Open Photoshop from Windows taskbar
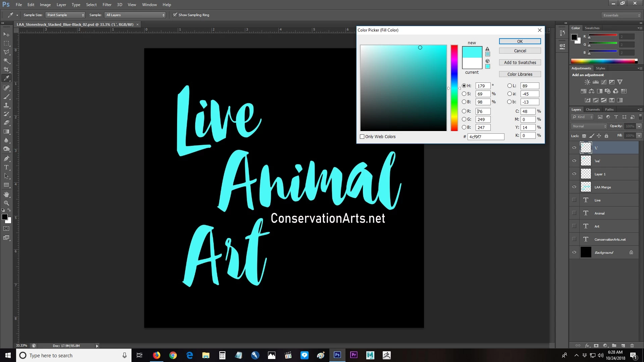 337,355
